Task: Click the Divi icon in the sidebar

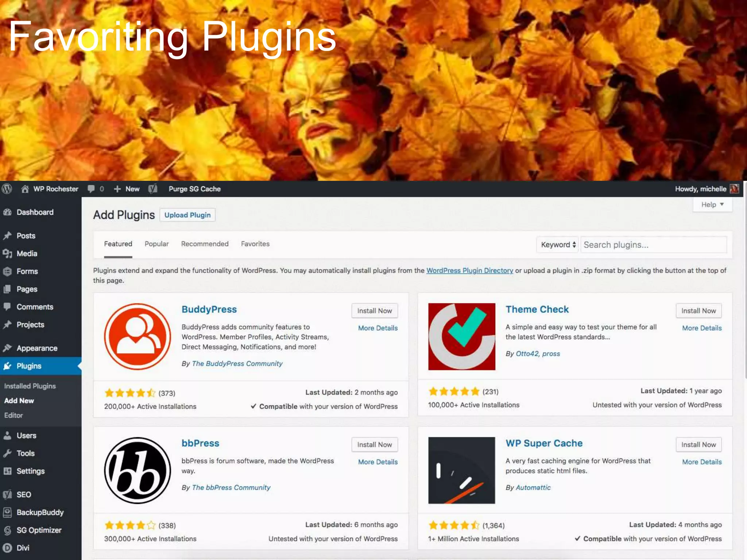Action: coord(7,548)
